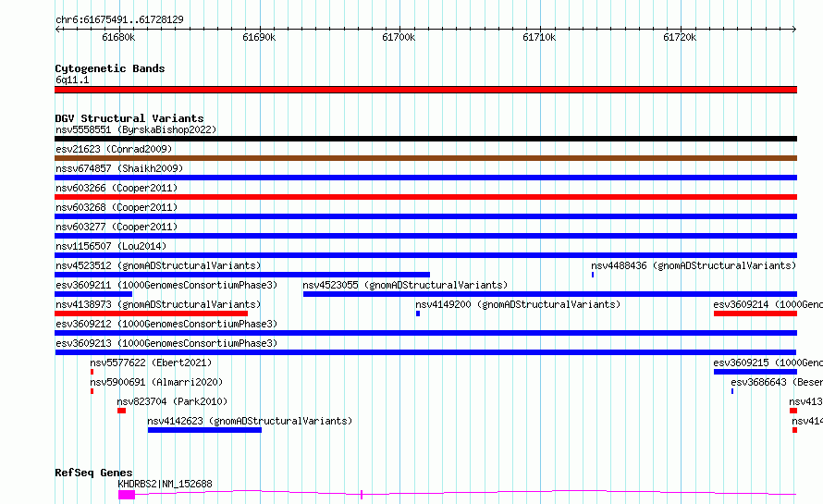Open esv3609212 (1000GenomesConsortiumPhase3) label
This screenshot has height=504, width=823.
166,324
